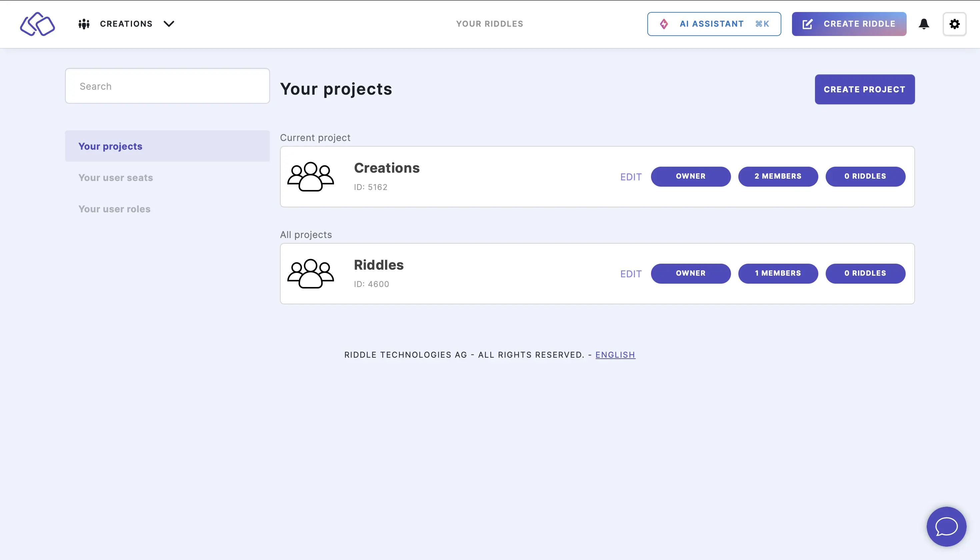Screen dimensions: 980x560
Task: Click YOUR RIDDLES tab navigation item
Action: [489, 24]
